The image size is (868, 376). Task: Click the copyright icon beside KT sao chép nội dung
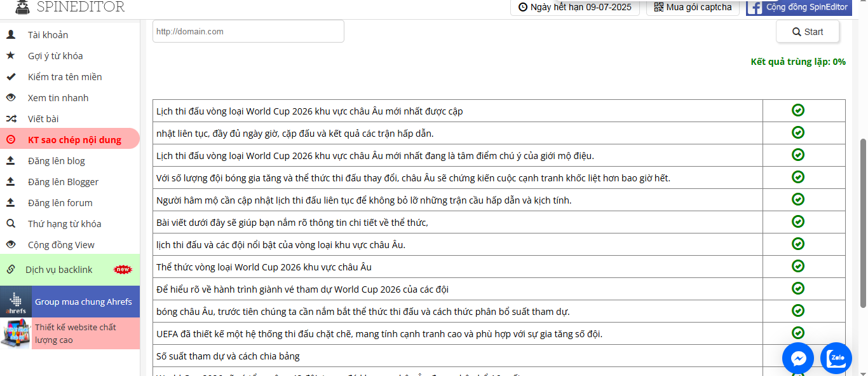tap(11, 139)
